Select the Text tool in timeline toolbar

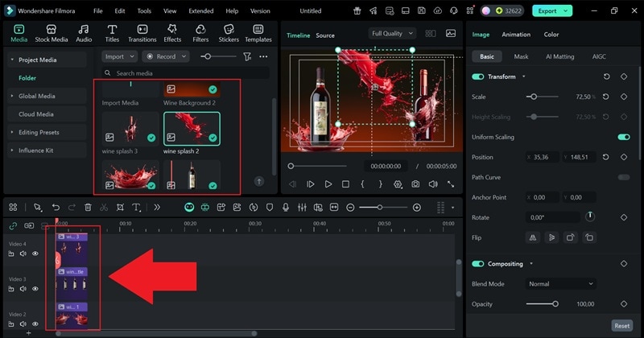[137, 208]
